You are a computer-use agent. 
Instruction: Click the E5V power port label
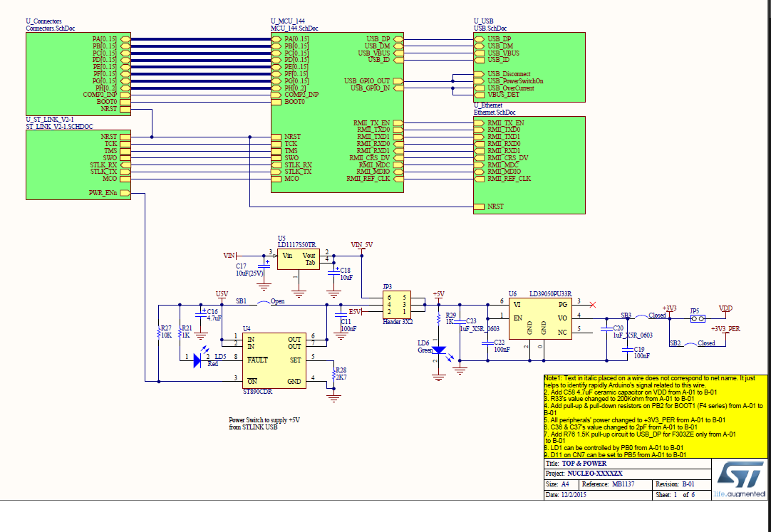pos(356,312)
